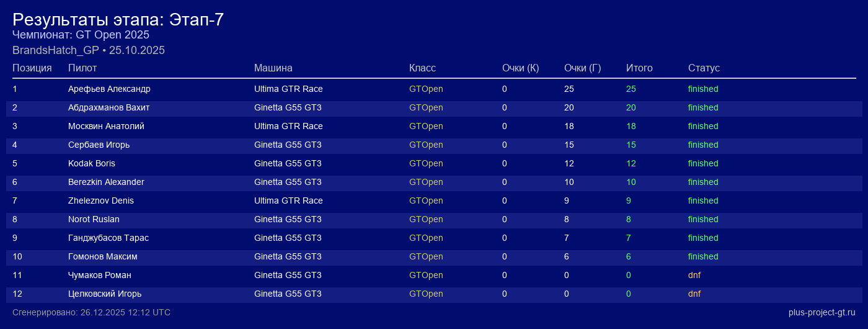Click the 'Результаты этапа: Этап-7' title

coord(118,20)
